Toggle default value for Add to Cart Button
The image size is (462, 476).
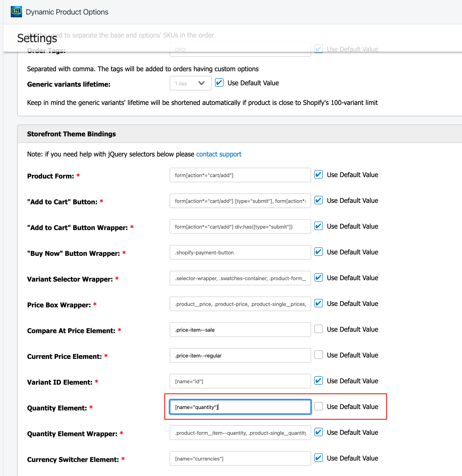click(x=318, y=200)
